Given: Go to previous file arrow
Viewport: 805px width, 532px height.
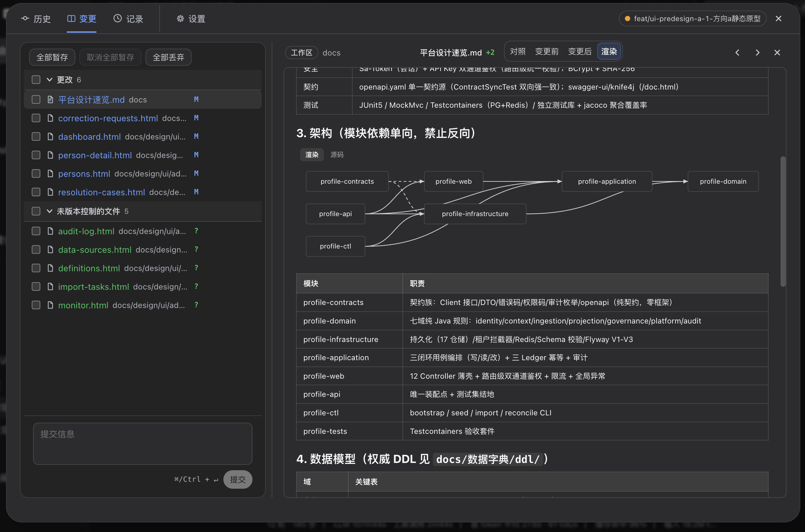Looking at the screenshot, I should point(737,53).
